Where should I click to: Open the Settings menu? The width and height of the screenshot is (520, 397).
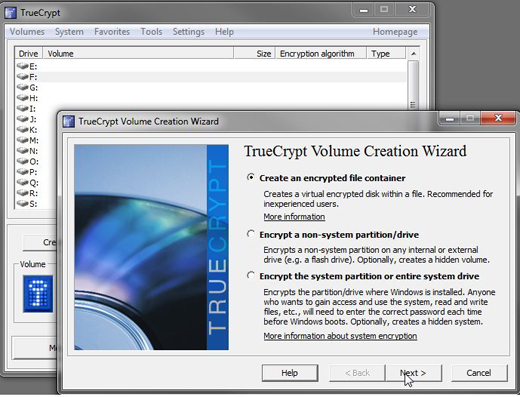[188, 32]
